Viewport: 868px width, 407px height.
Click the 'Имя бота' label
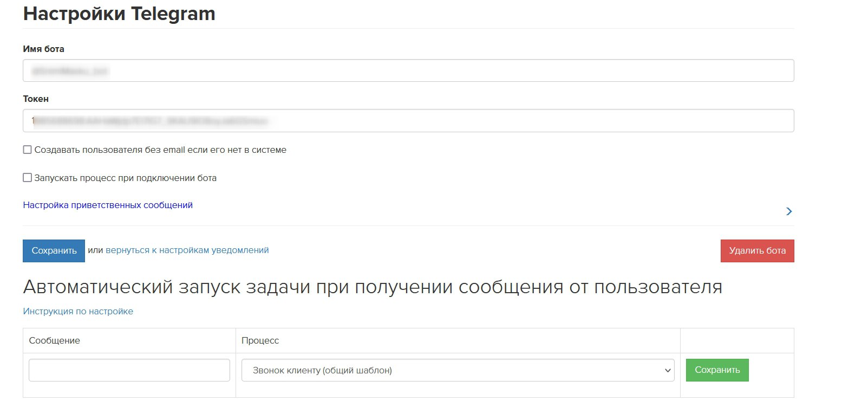point(43,49)
